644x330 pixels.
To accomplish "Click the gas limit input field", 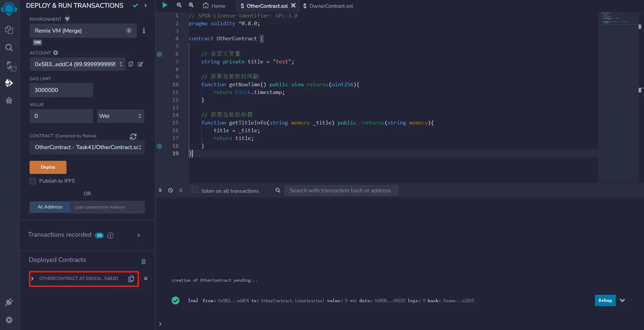I will click(x=61, y=90).
